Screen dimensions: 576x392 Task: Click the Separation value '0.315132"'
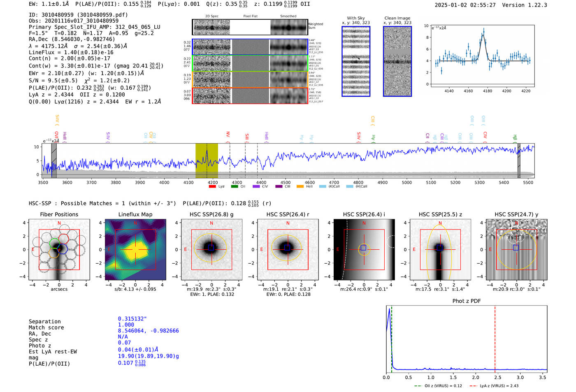132,319
